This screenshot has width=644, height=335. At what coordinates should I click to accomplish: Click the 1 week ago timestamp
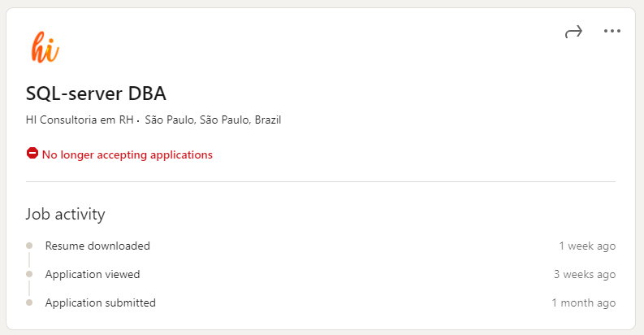click(x=586, y=246)
